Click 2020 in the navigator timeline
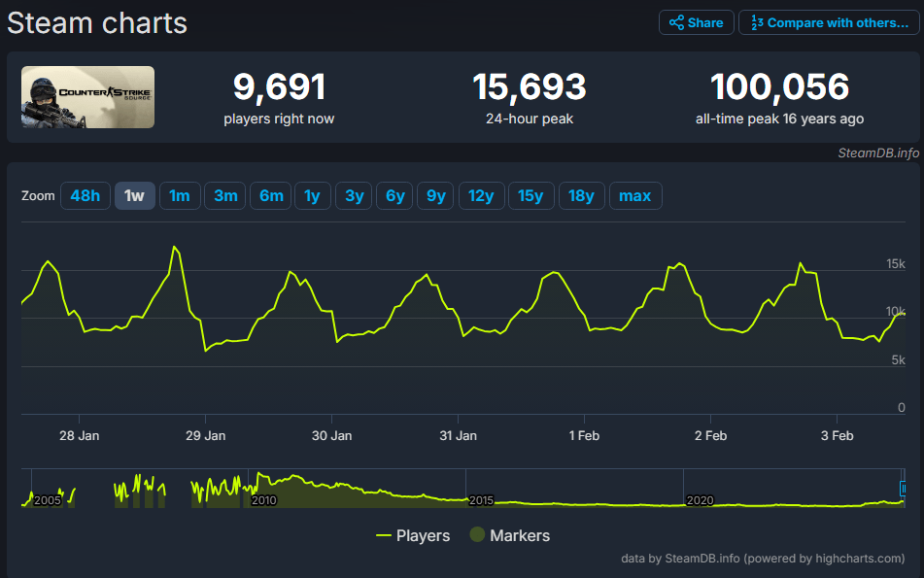This screenshot has width=924, height=578. click(x=700, y=500)
